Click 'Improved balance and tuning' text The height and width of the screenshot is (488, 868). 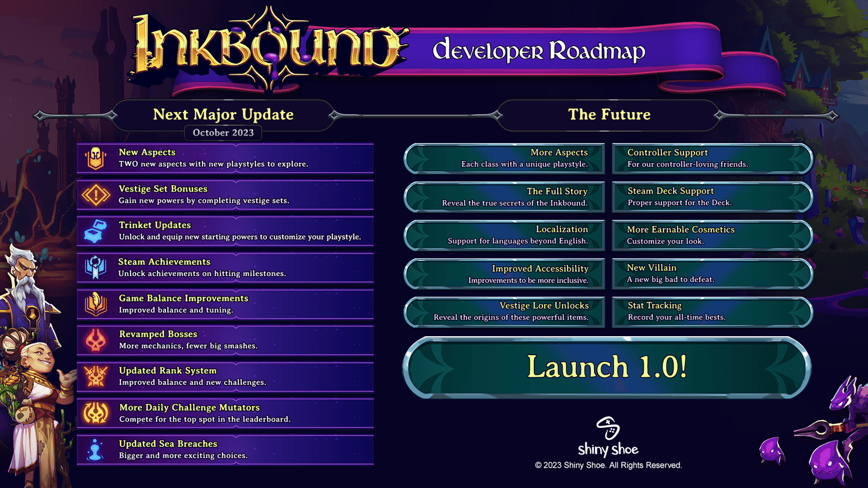[x=176, y=310]
